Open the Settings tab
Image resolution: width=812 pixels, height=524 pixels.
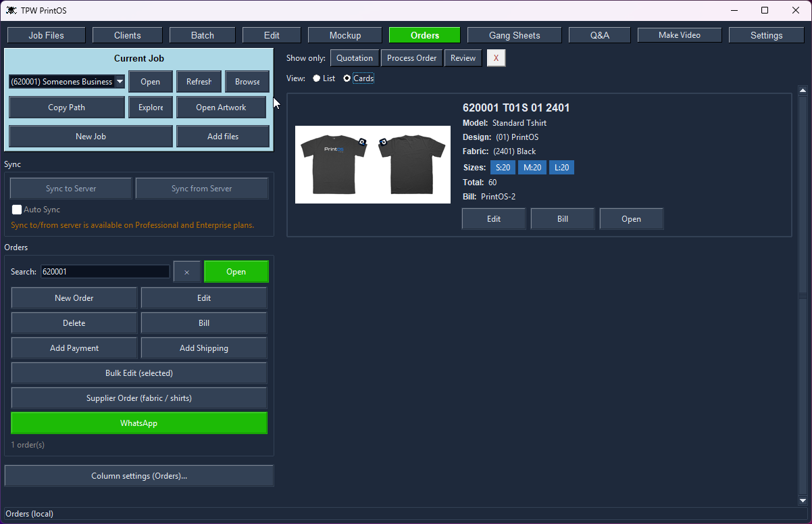click(767, 35)
